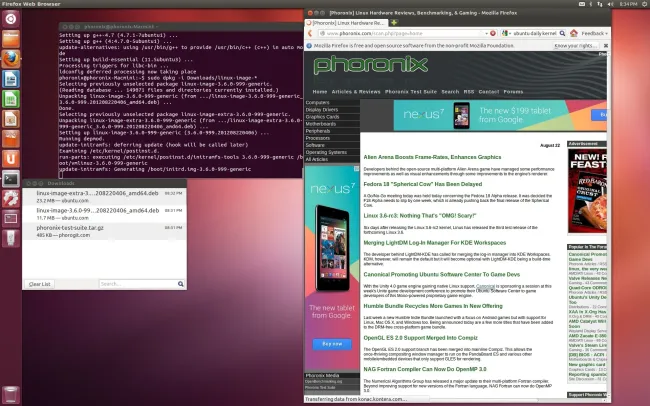Close the Mozilla rights notification bar

(x=606, y=46)
